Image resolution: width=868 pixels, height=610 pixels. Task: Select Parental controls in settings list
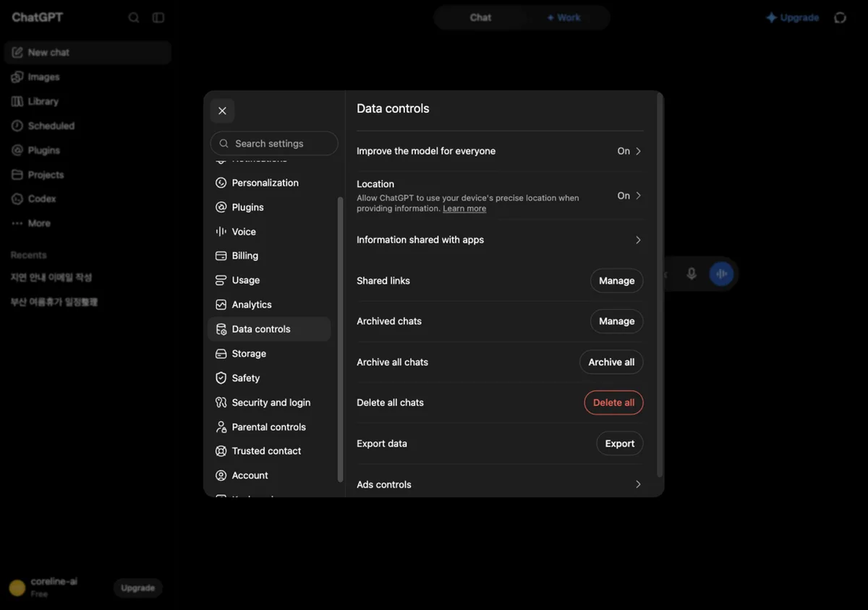point(269,427)
